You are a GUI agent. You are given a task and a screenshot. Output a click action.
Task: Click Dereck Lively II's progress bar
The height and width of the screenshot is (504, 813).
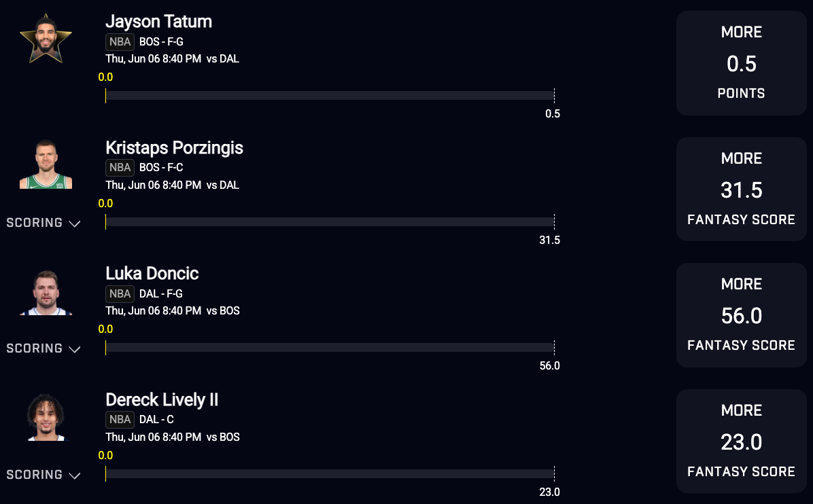pos(330,473)
